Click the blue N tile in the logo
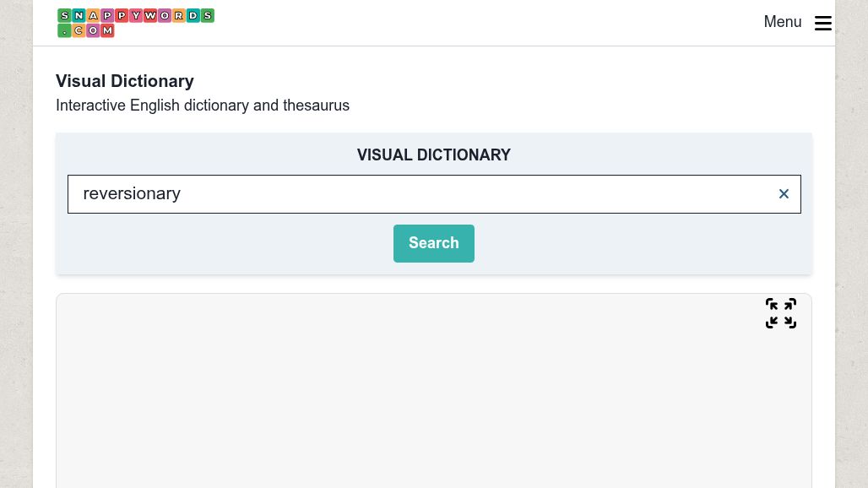 (79, 15)
